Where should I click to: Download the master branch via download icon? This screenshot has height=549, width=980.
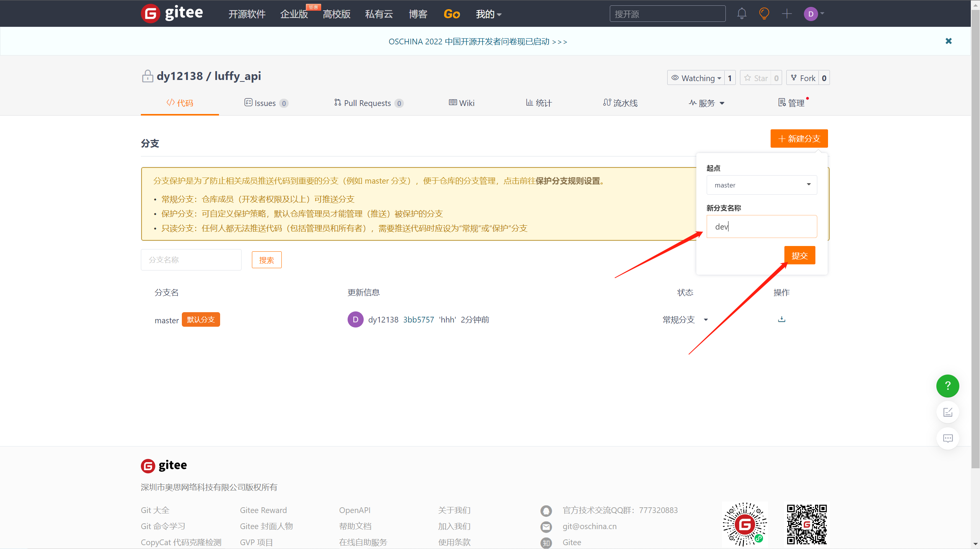point(782,319)
